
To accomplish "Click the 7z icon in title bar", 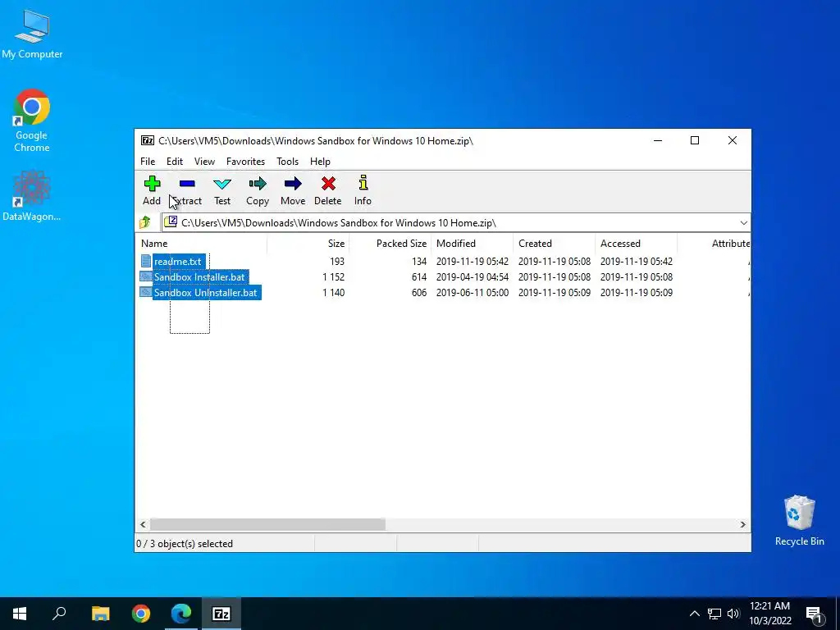I will (148, 141).
